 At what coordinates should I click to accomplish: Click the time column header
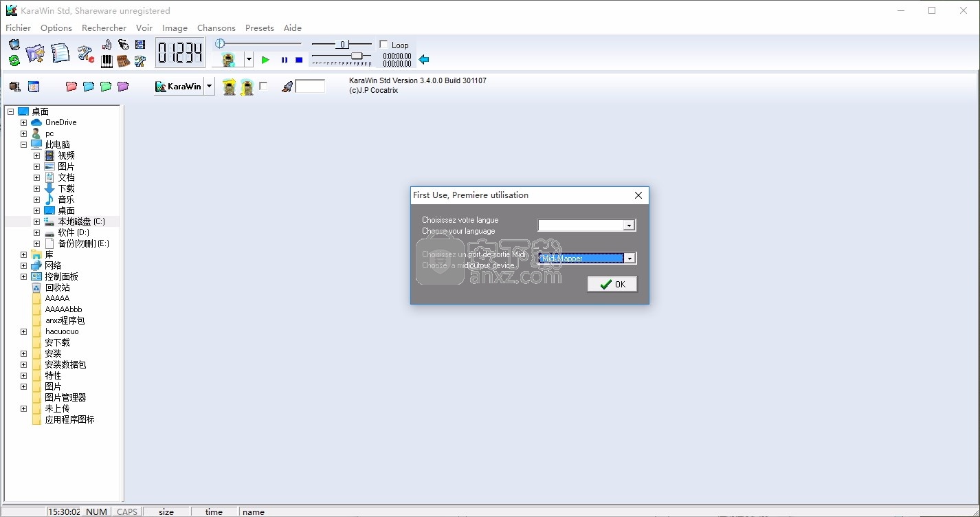pyautogui.click(x=214, y=511)
